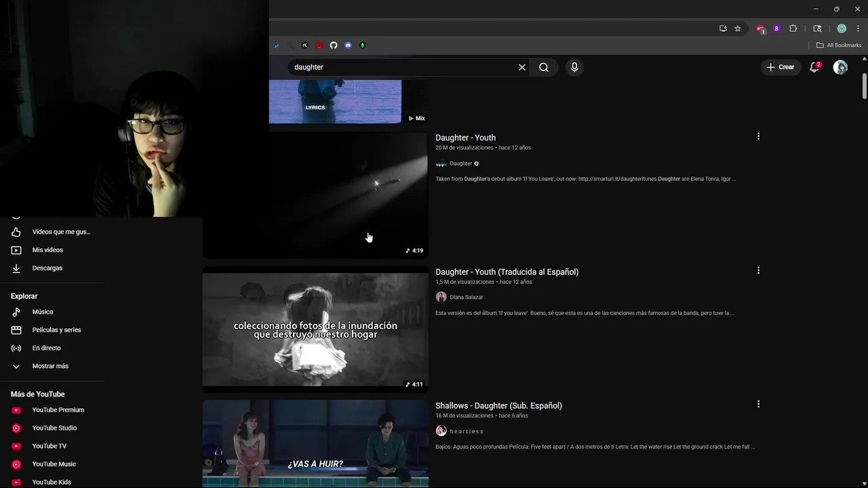Image resolution: width=868 pixels, height=488 pixels.
Task: Click Daughter channel avatar icon
Action: 441,163
